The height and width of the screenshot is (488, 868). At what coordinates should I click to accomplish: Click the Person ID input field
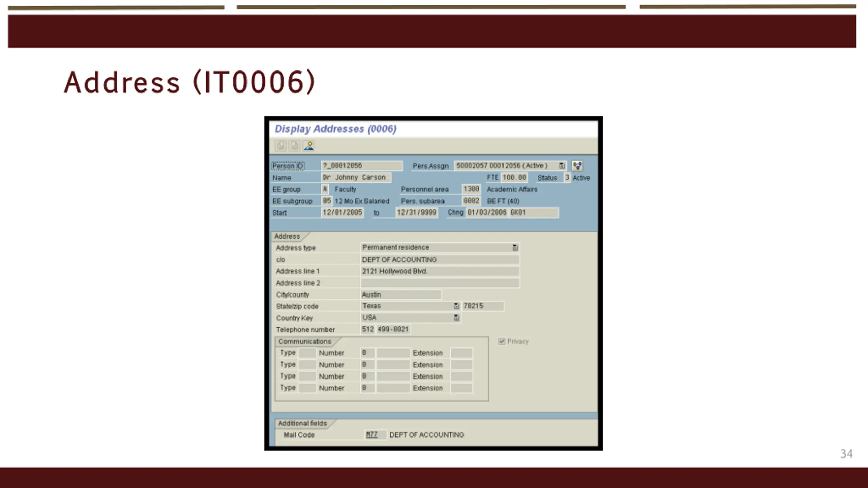click(x=362, y=166)
